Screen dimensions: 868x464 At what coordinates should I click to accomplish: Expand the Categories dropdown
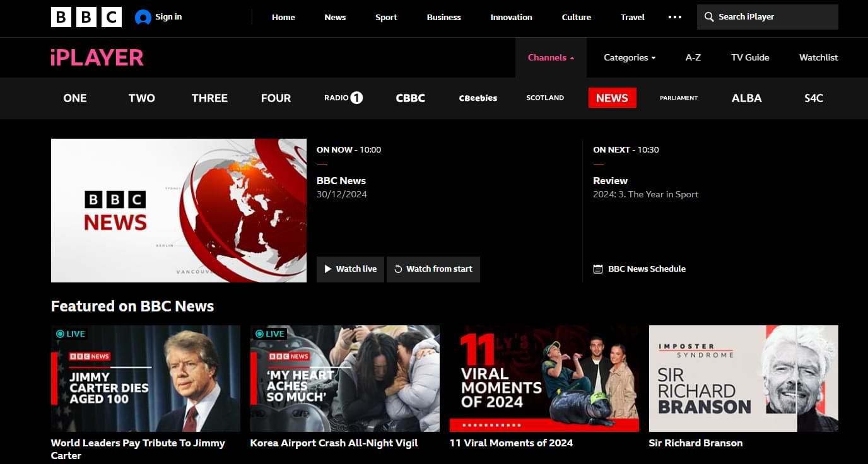pos(629,57)
